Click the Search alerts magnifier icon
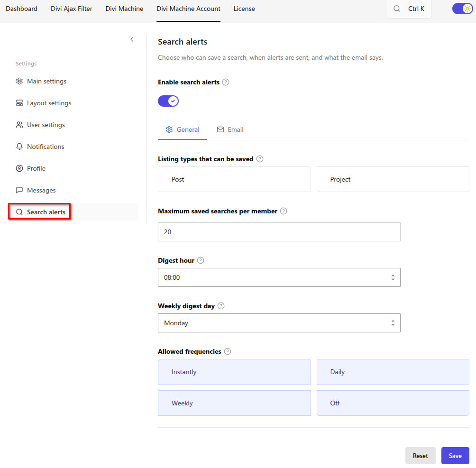 click(x=19, y=212)
